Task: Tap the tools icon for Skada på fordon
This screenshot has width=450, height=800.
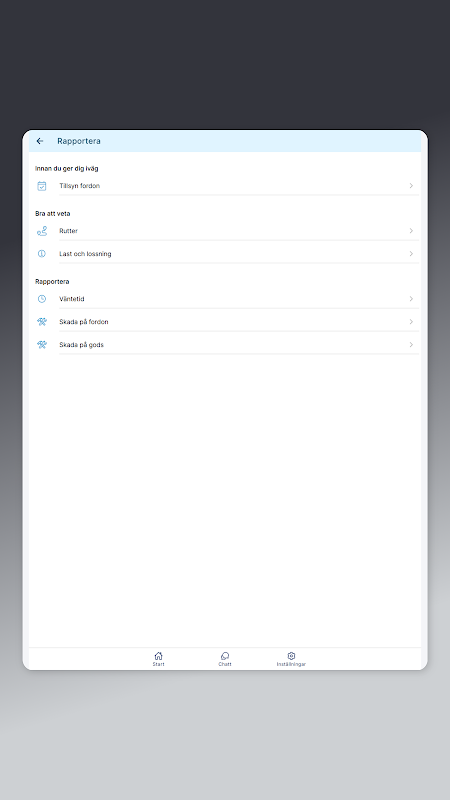Action: (x=42, y=322)
